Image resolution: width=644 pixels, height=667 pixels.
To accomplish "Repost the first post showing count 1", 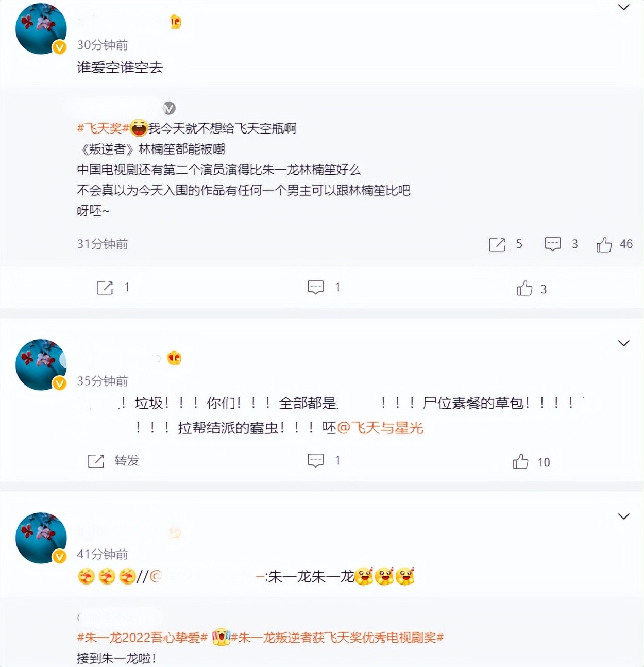I will point(105,288).
